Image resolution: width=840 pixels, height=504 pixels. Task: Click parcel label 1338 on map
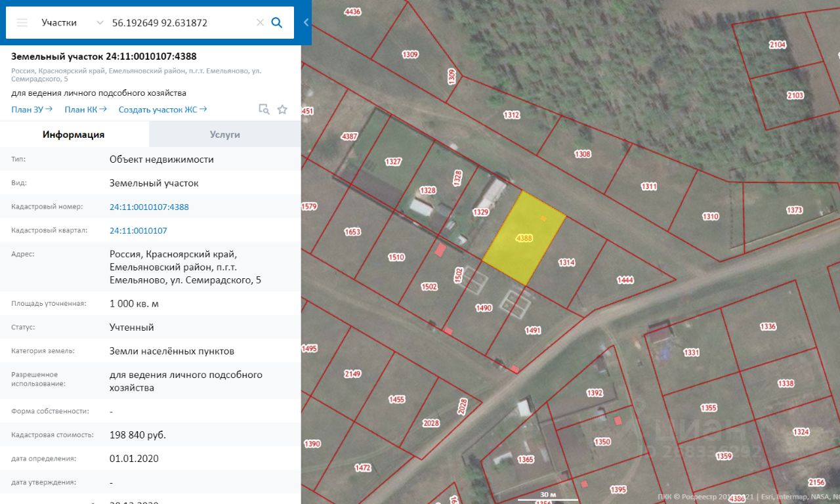(x=786, y=383)
